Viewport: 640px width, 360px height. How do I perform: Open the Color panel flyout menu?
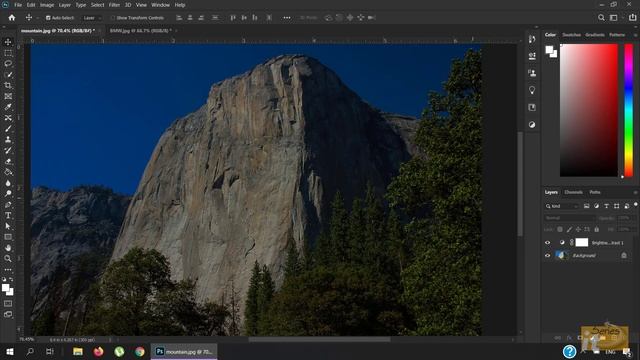click(x=635, y=35)
